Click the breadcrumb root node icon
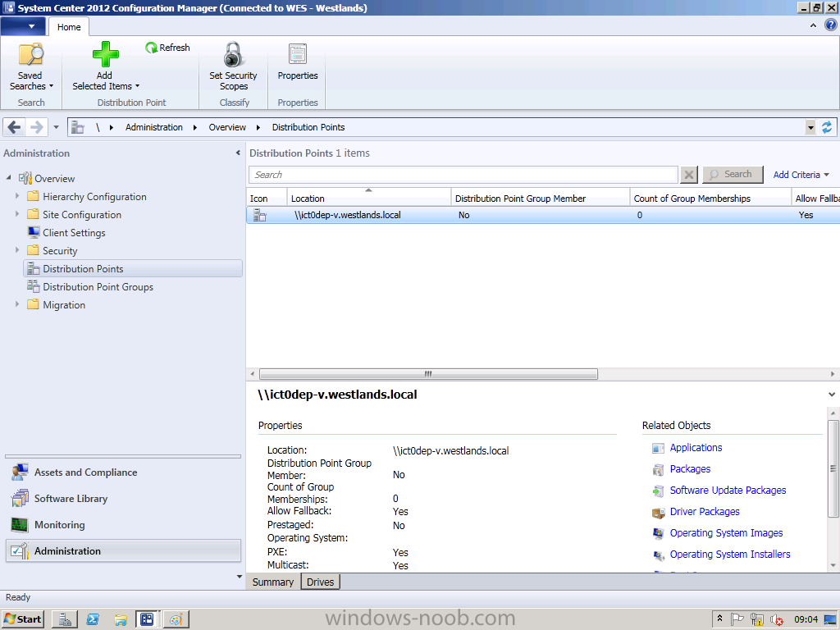Image resolution: width=840 pixels, height=630 pixels. click(x=78, y=127)
